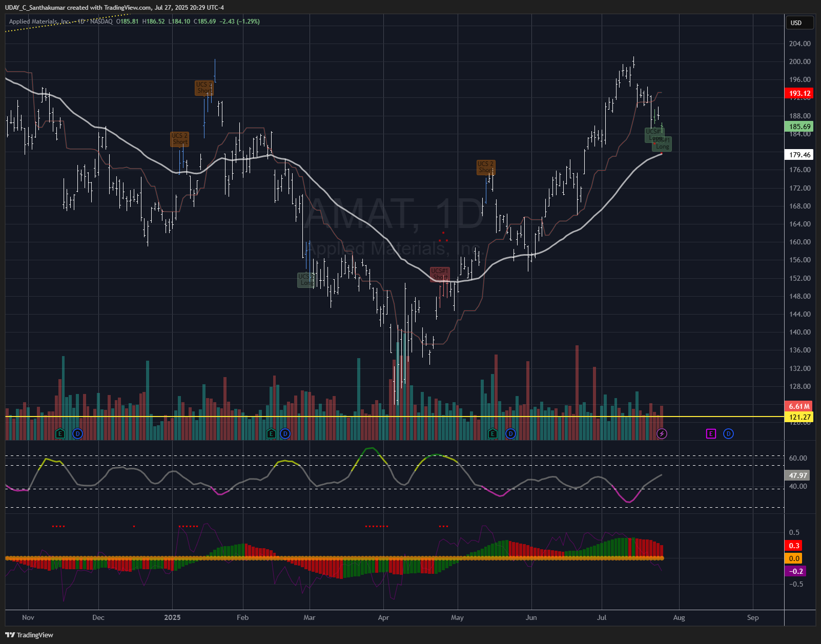Screen dimensions: 821x644
Task: Click the early-January UCS 2 Short signal label
Action: point(180,139)
